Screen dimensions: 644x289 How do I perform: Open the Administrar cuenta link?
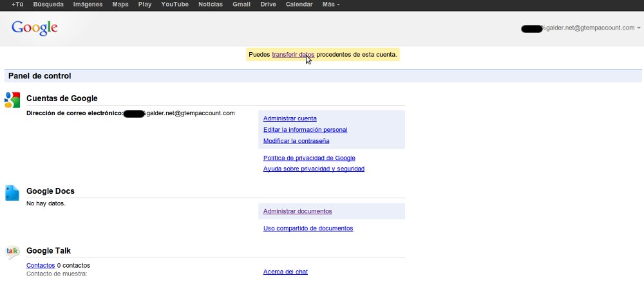point(290,118)
